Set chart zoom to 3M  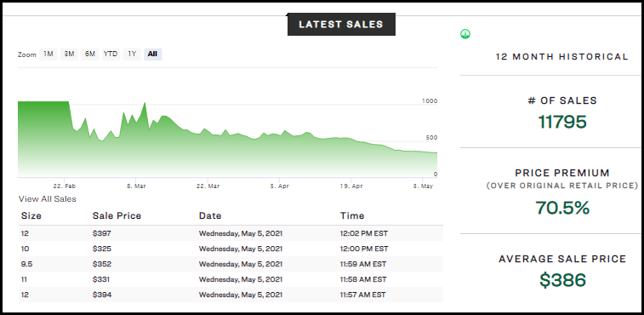pos(69,54)
